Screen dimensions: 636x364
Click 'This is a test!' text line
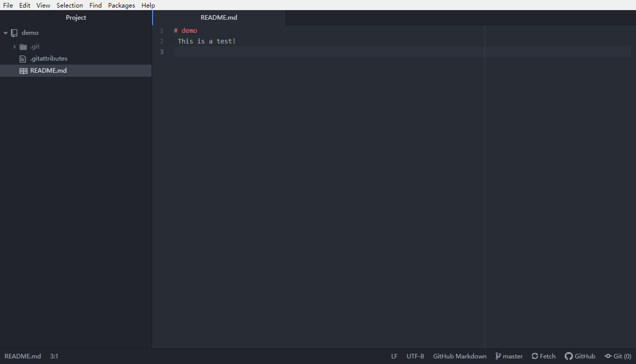click(x=207, y=41)
